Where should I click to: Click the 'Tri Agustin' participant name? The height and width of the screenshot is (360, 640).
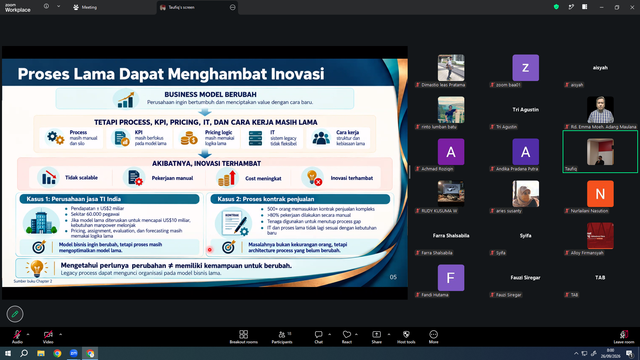[525, 110]
